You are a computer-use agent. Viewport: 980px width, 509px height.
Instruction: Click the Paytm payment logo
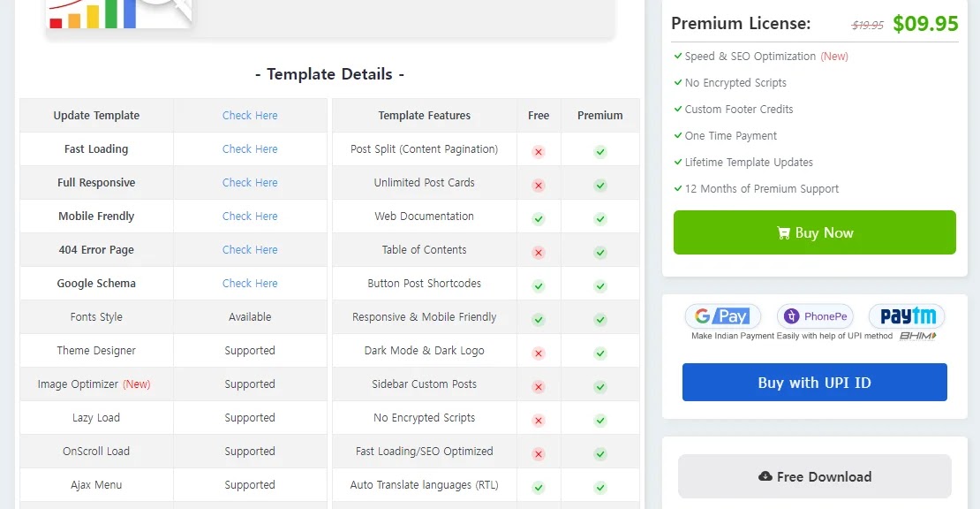(907, 316)
